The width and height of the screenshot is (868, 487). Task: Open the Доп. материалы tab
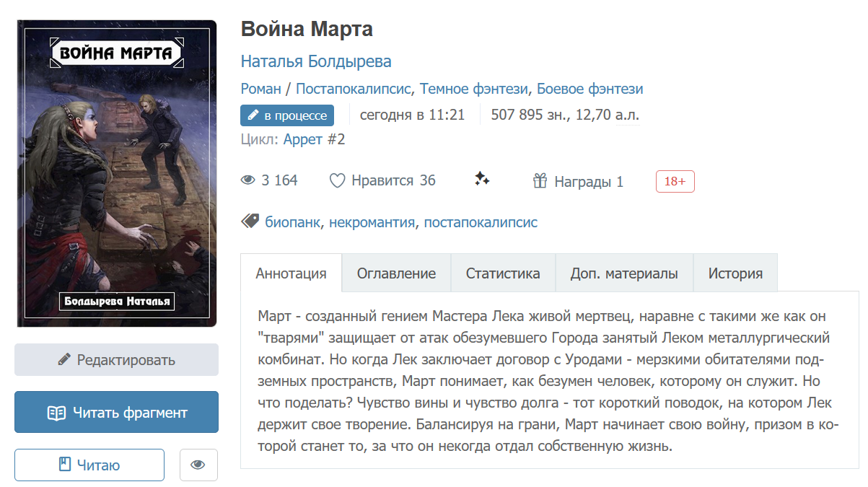point(624,273)
